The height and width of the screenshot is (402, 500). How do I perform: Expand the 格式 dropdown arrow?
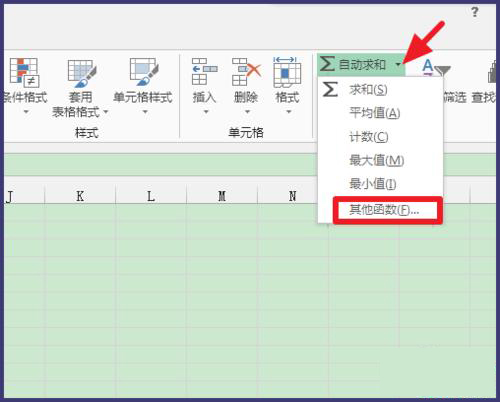click(x=289, y=112)
